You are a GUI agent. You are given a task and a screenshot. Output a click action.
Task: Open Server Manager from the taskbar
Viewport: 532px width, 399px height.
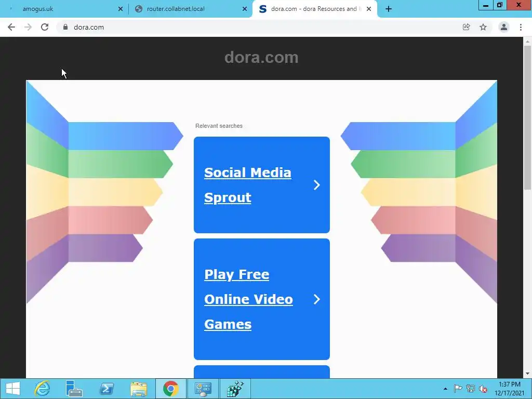click(x=74, y=389)
